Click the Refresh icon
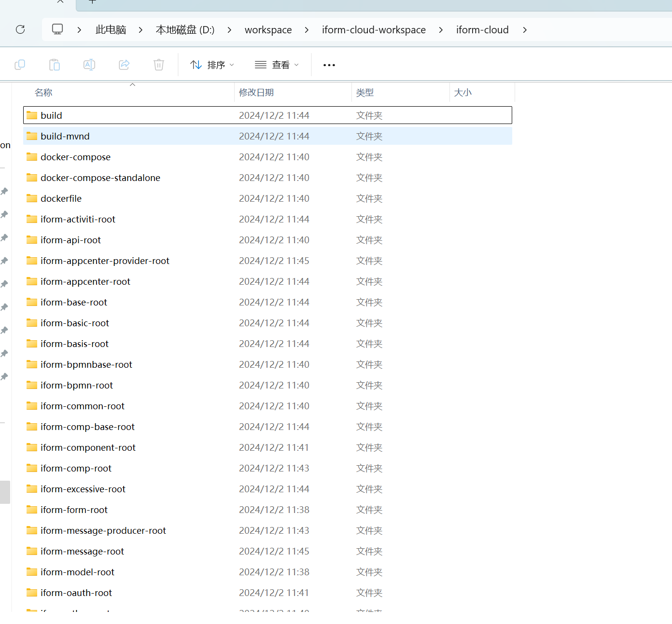 (x=20, y=29)
